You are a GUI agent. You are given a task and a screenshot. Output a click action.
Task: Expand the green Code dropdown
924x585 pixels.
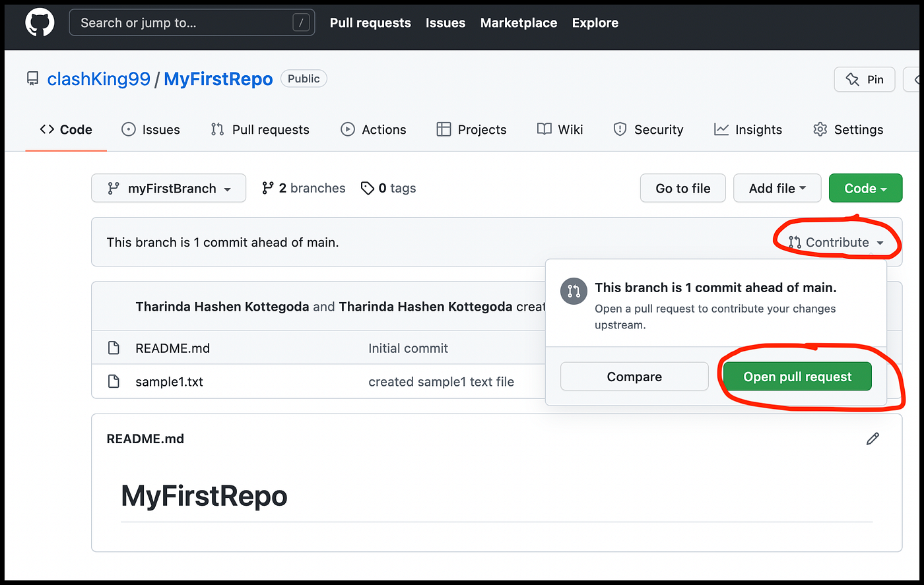pos(865,188)
